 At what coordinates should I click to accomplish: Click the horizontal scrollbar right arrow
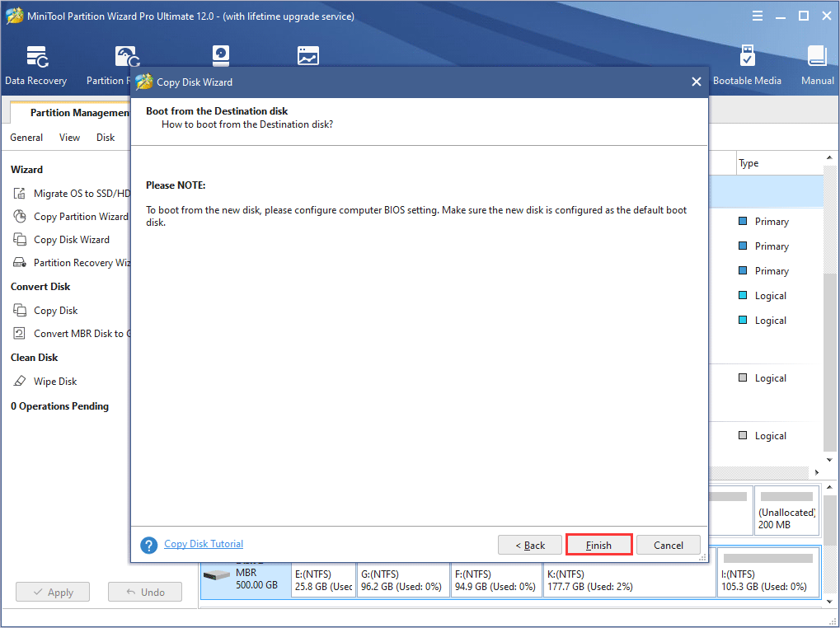click(817, 472)
